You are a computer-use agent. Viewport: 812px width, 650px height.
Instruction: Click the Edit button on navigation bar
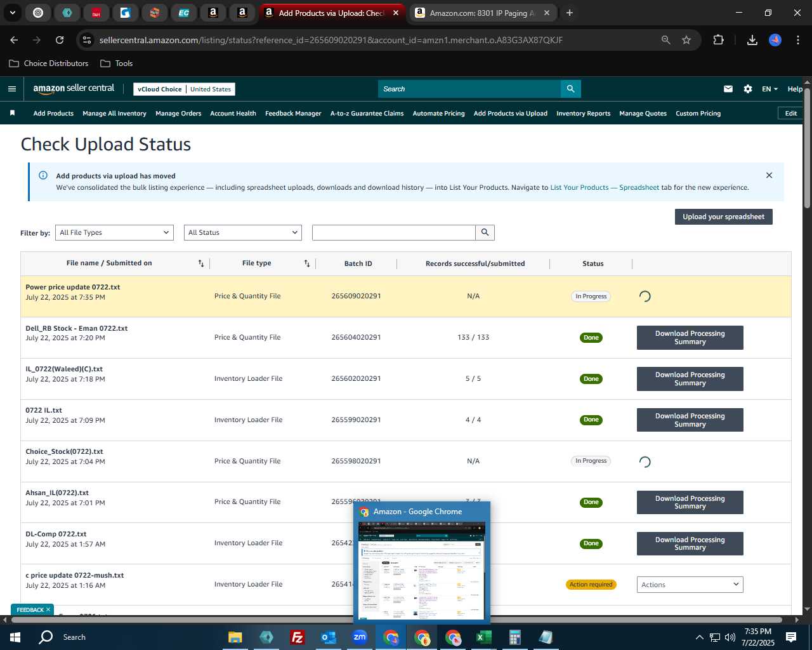(790, 113)
